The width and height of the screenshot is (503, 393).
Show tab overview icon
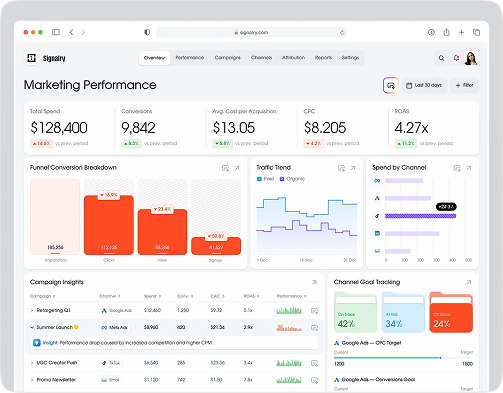tap(476, 32)
